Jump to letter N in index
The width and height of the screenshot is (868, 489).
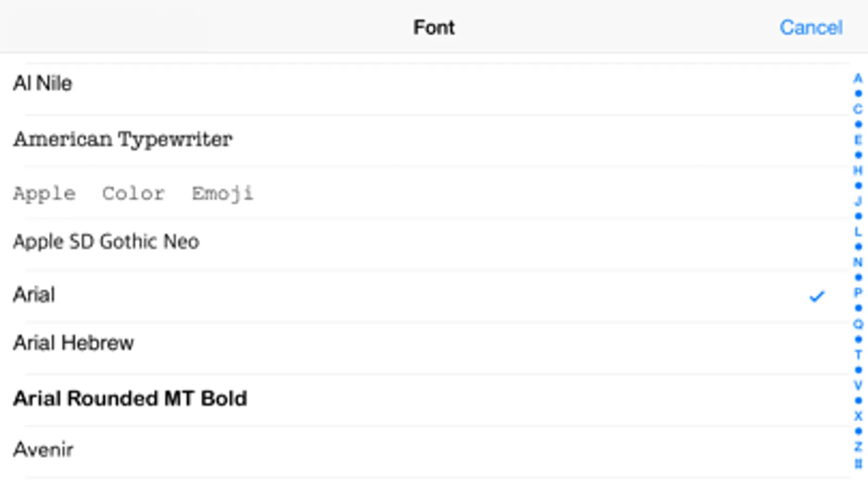(x=858, y=262)
